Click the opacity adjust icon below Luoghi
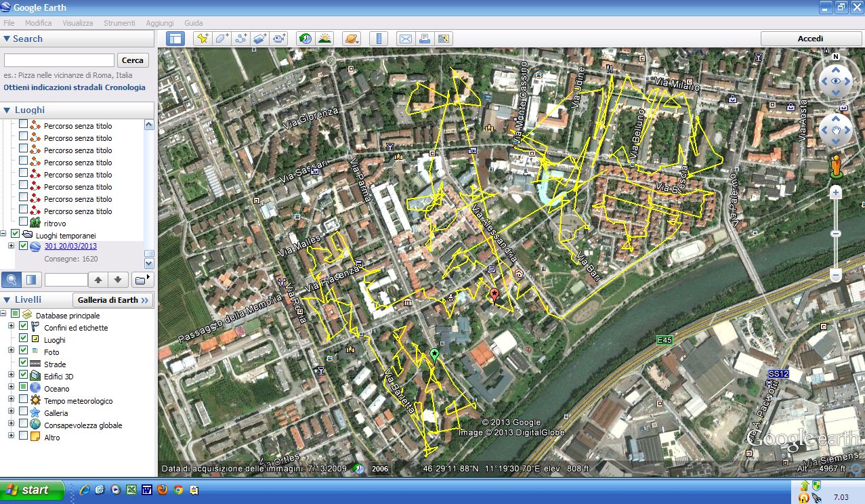865x504 pixels. pyautogui.click(x=31, y=280)
